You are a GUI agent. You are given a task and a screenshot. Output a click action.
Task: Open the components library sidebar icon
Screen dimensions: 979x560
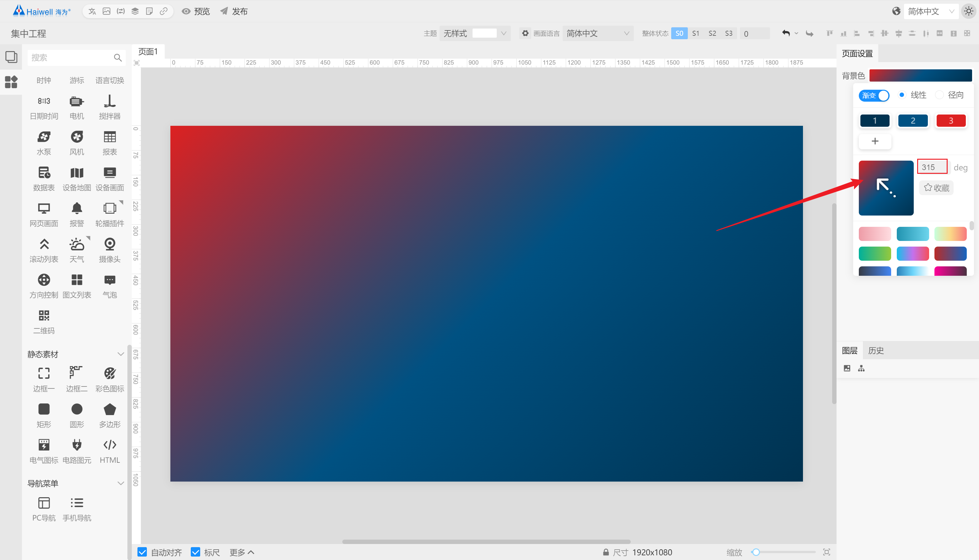coord(11,82)
